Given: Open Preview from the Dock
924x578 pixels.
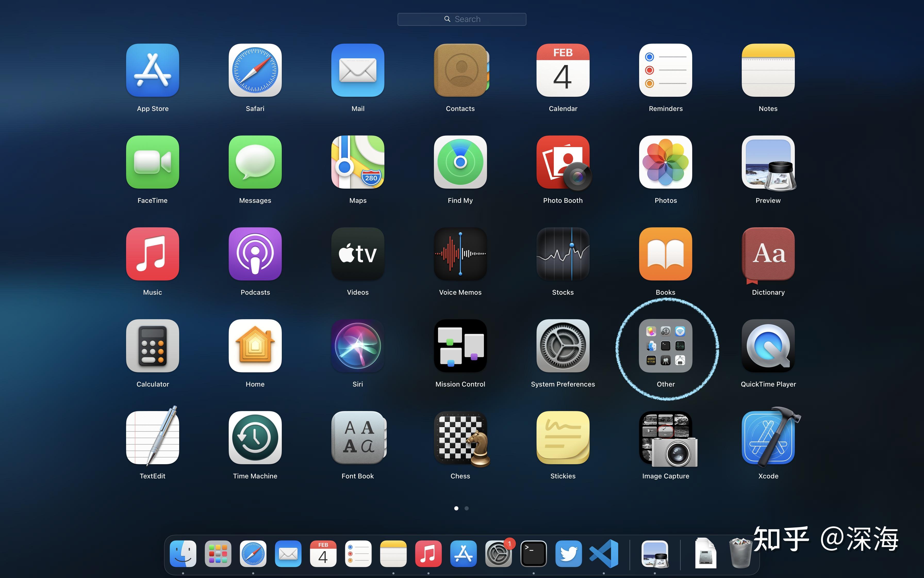Looking at the screenshot, I should tap(655, 554).
